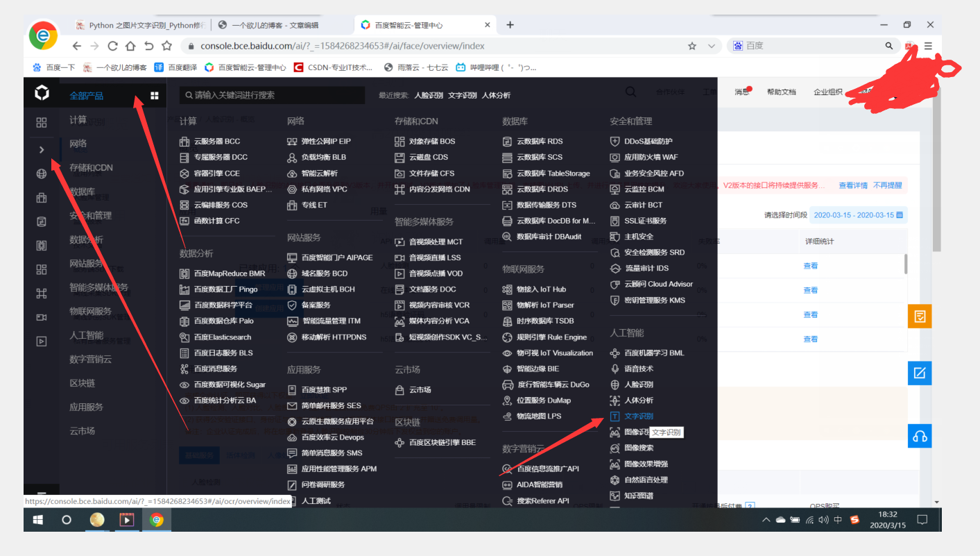Click the browser home icon
The image size is (980, 556).
(x=130, y=46)
